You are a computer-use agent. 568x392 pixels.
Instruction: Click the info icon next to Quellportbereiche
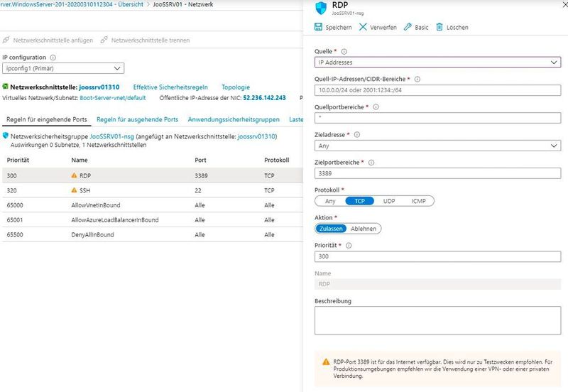click(x=376, y=107)
